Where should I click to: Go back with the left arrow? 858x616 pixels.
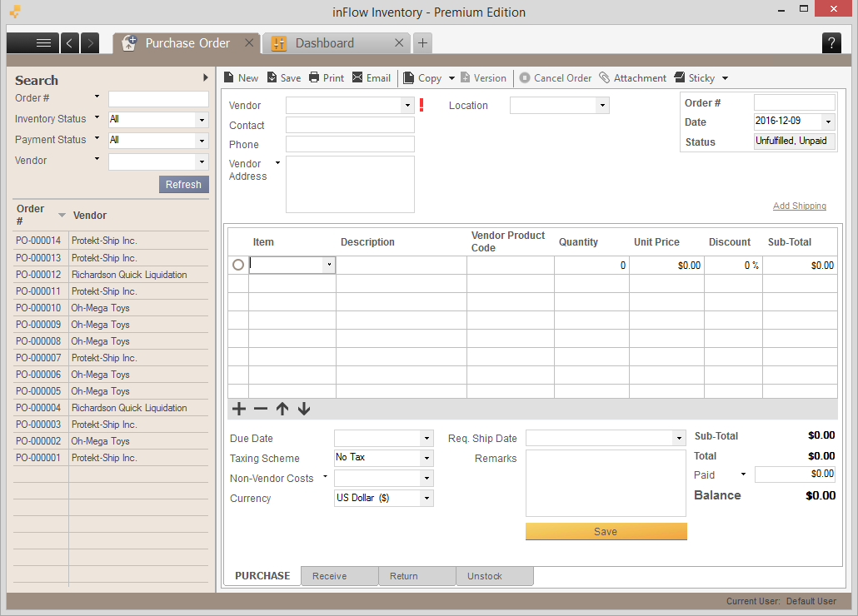(x=69, y=43)
